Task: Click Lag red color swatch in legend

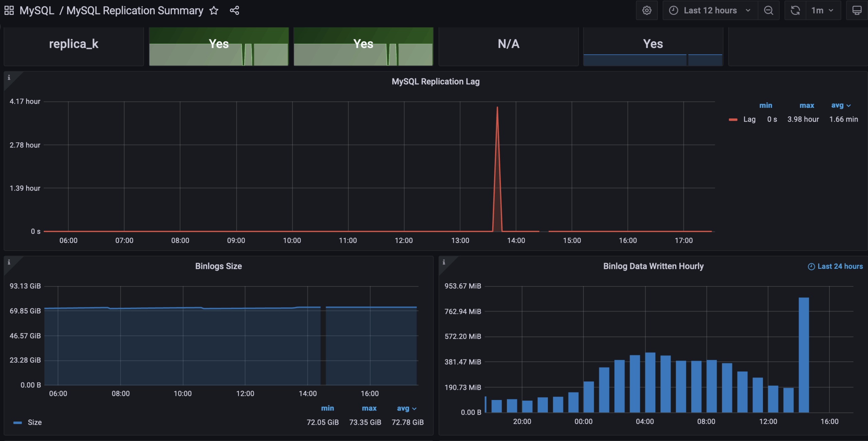Action: click(733, 120)
